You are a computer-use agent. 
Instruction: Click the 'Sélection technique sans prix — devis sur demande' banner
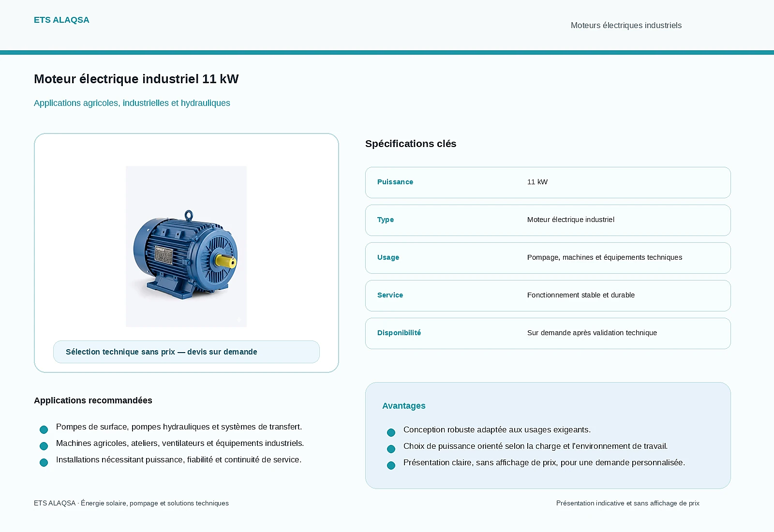coord(186,352)
